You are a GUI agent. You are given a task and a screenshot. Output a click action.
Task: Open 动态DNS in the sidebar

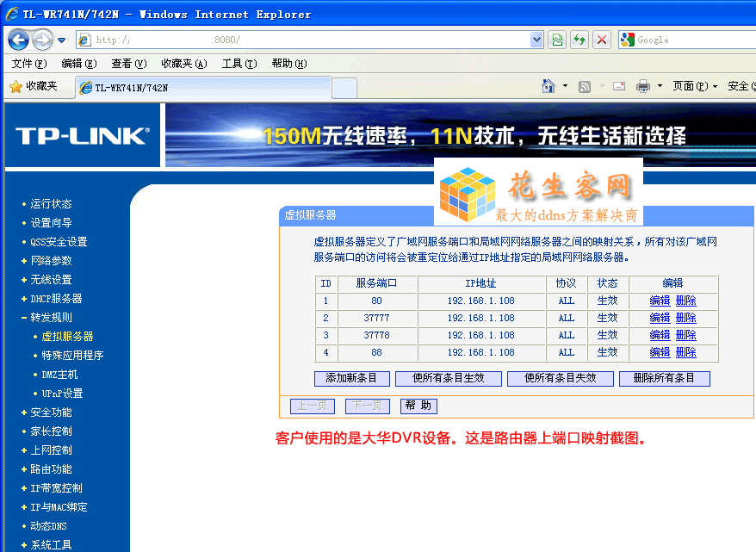48,526
